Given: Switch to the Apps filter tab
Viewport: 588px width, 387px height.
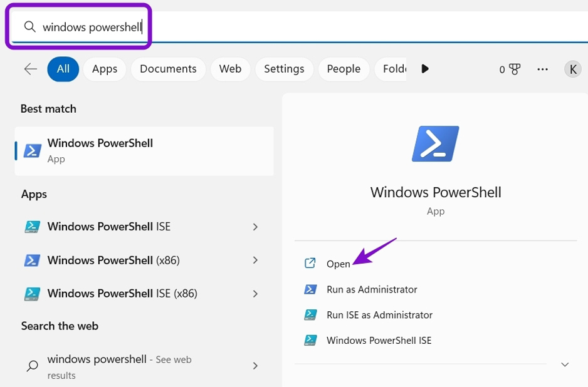Looking at the screenshot, I should (105, 69).
